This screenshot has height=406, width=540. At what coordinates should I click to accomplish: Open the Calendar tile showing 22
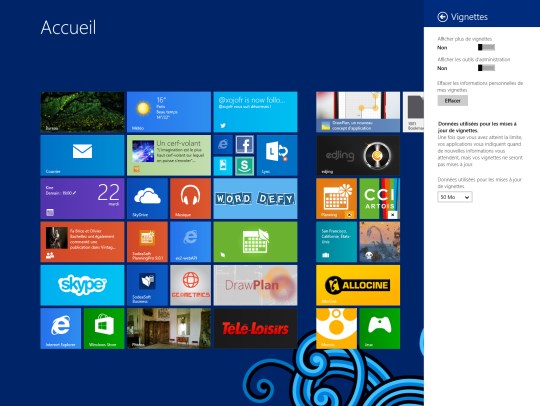pos(82,199)
